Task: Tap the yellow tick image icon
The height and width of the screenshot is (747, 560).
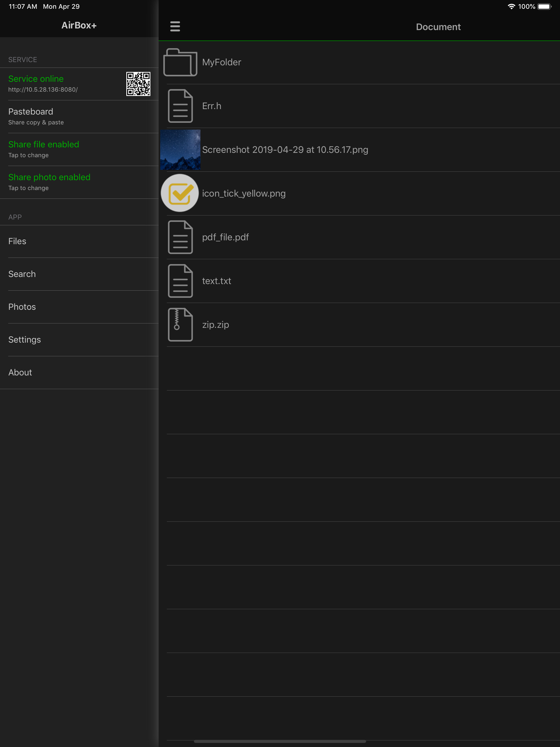Action: (180, 193)
